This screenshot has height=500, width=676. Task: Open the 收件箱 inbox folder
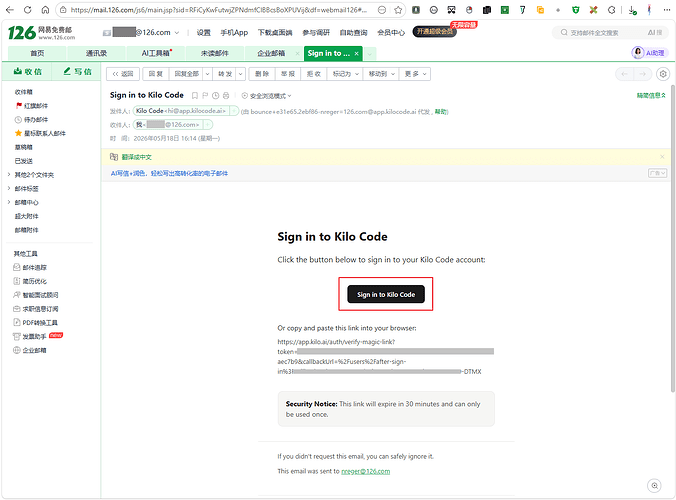(x=23, y=92)
